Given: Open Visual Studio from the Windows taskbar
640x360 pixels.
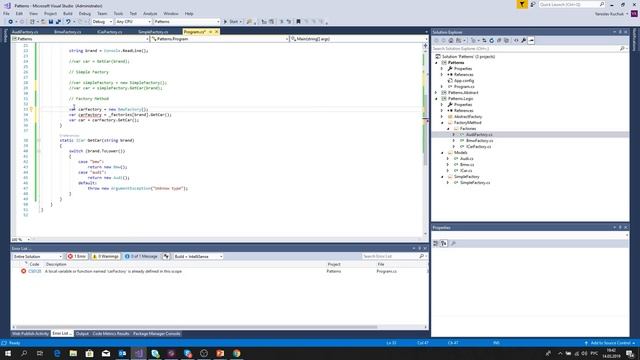Looking at the screenshot, I should click(x=139, y=353).
